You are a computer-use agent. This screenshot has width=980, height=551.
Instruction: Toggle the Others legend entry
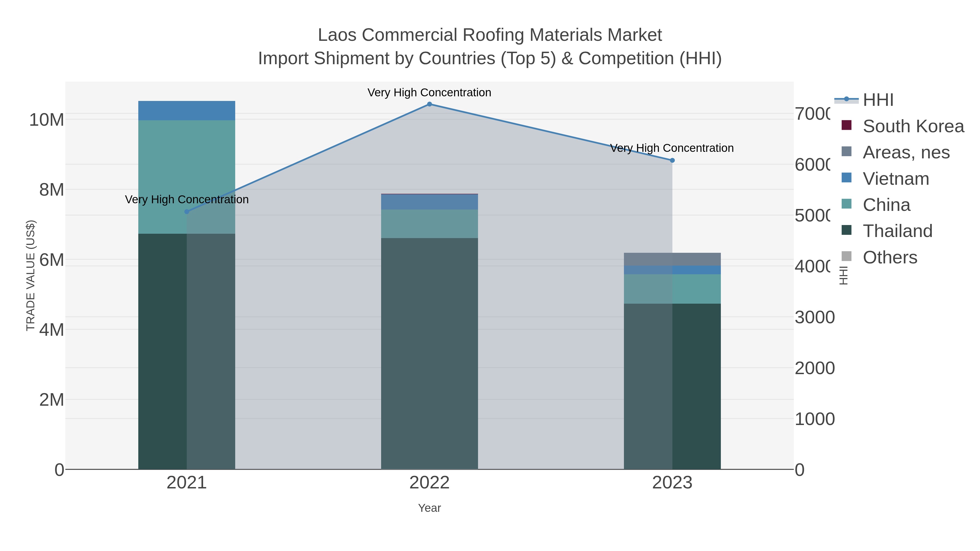coord(879,257)
